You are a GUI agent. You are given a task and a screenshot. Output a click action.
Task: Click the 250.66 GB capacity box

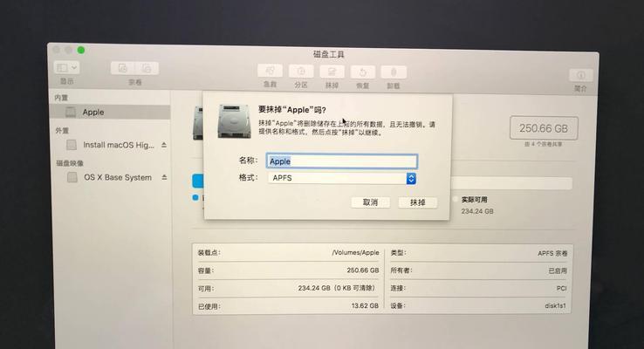point(544,128)
